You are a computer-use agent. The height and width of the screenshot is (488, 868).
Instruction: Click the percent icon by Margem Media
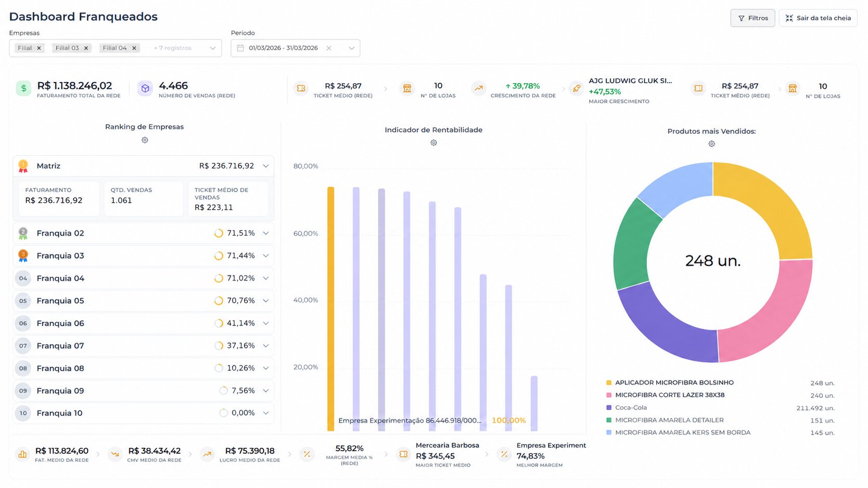[307, 454]
